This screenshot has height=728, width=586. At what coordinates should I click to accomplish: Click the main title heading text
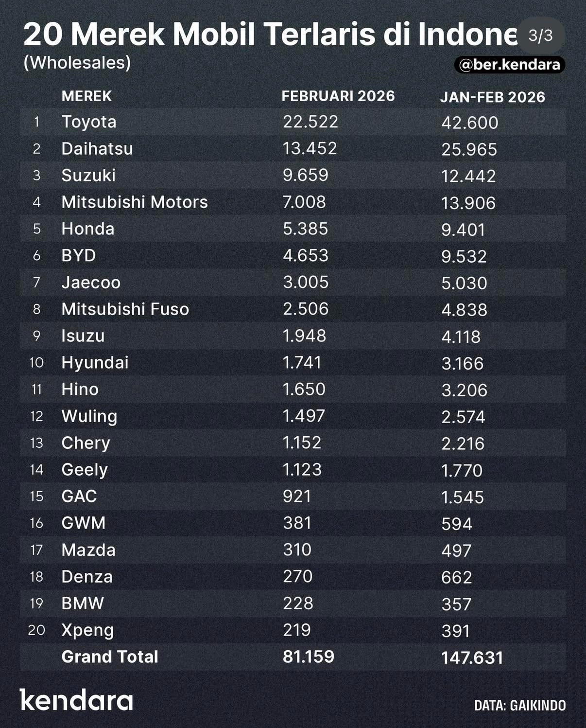[270, 34]
